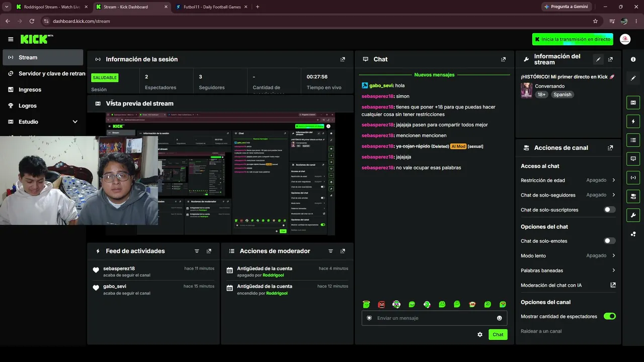Edit stream info with the pencil in the panel header
This screenshot has width=644, height=362.
click(598, 59)
